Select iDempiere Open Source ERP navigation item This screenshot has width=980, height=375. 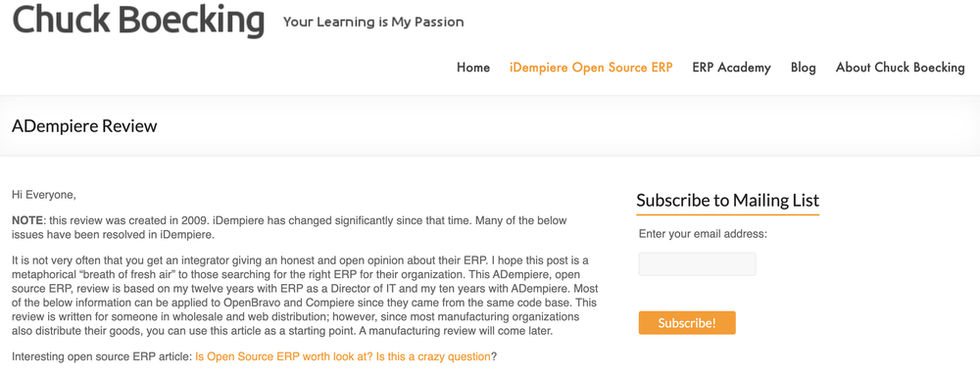point(591,68)
